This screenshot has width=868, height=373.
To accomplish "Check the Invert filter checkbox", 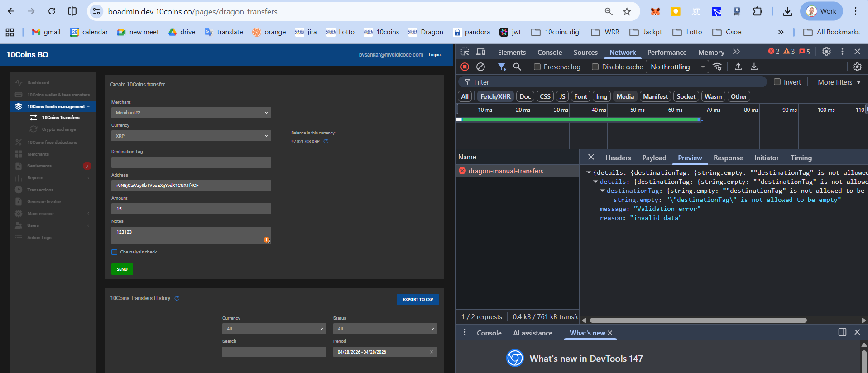I will (x=777, y=82).
